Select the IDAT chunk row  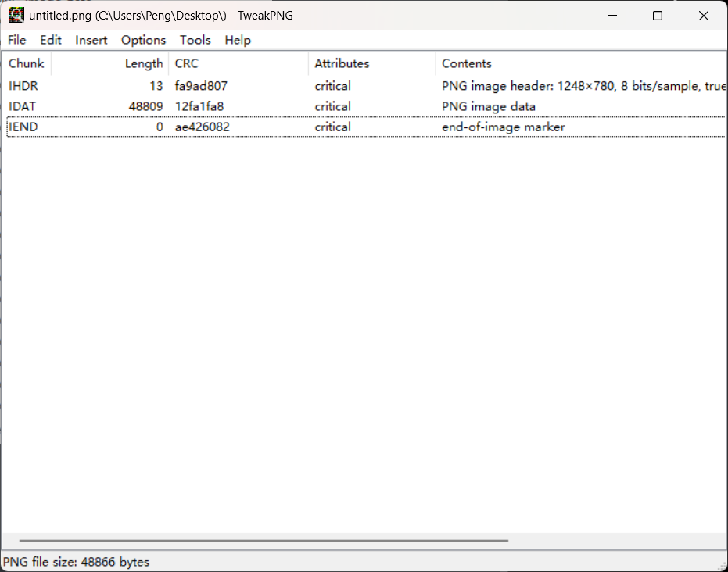coord(366,106)
